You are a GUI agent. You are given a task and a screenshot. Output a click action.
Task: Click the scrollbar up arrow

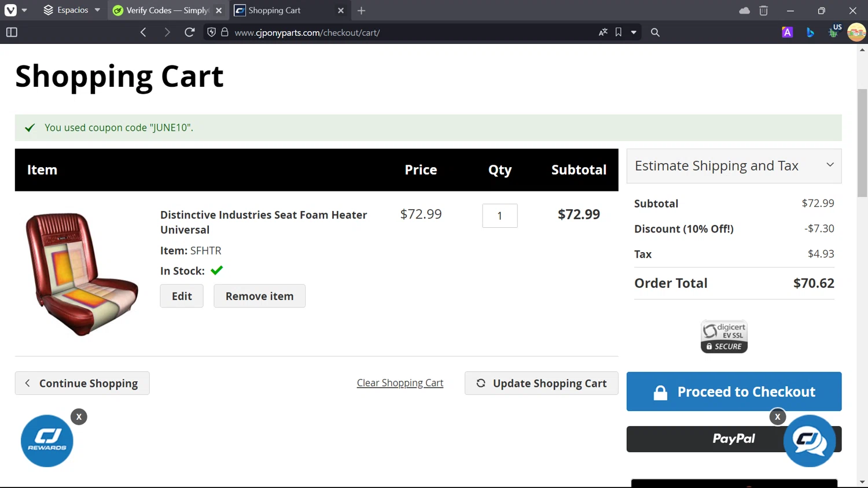click(x=862, y=50)
